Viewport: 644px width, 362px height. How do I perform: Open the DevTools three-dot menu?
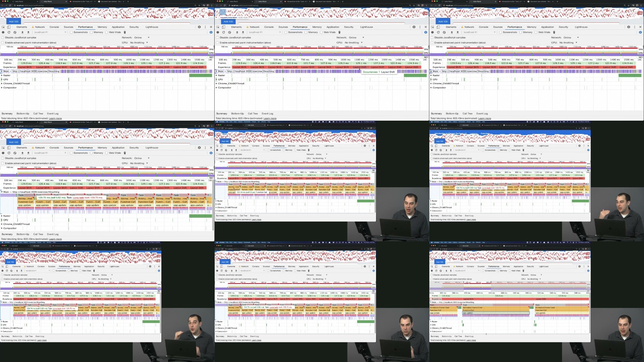click(x=205, y=27)
